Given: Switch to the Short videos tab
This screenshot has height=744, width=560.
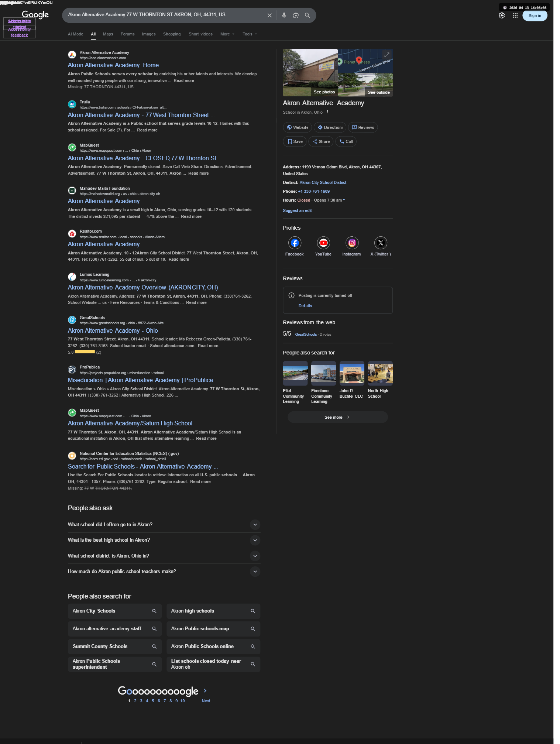Looking at the screenshot, I should 200,34.
